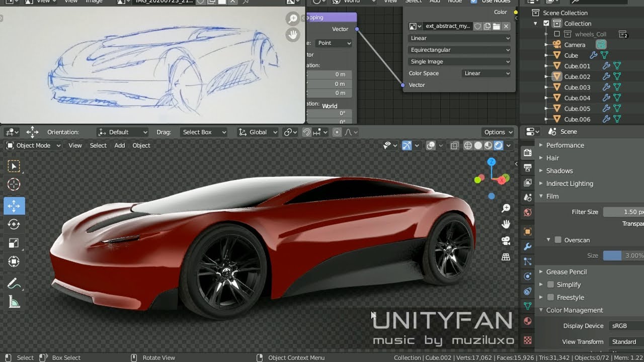Select the Move tool
The image size is (644, 362).
pos(14,206)
